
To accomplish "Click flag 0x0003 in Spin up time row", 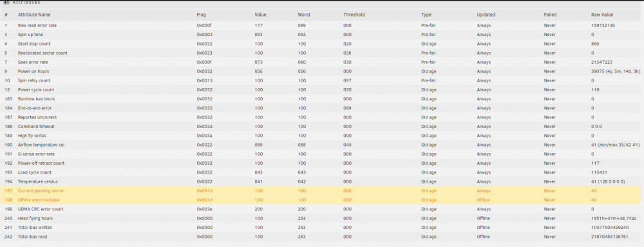I will (x=205, y=35).
